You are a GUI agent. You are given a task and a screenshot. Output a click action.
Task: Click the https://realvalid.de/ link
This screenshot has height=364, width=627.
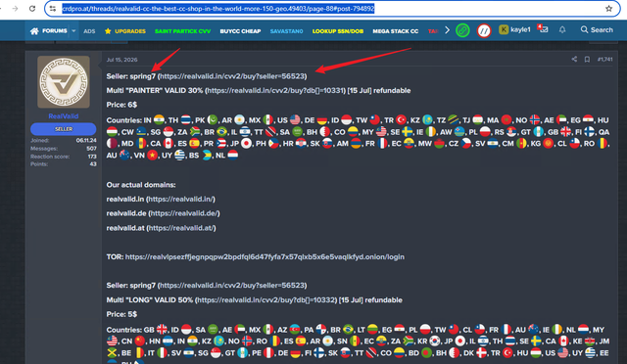click(184, 213)
